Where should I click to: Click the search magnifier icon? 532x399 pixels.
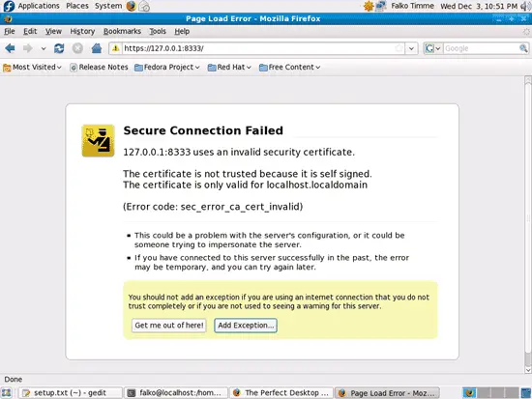coord(523,48)
